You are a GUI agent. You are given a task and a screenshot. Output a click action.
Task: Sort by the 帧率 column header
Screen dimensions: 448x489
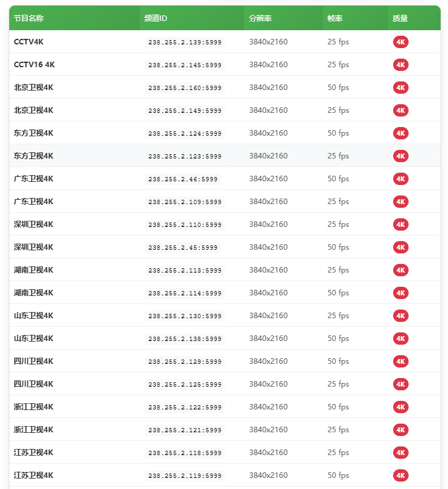pyautogui.click(x=335, y=18)
